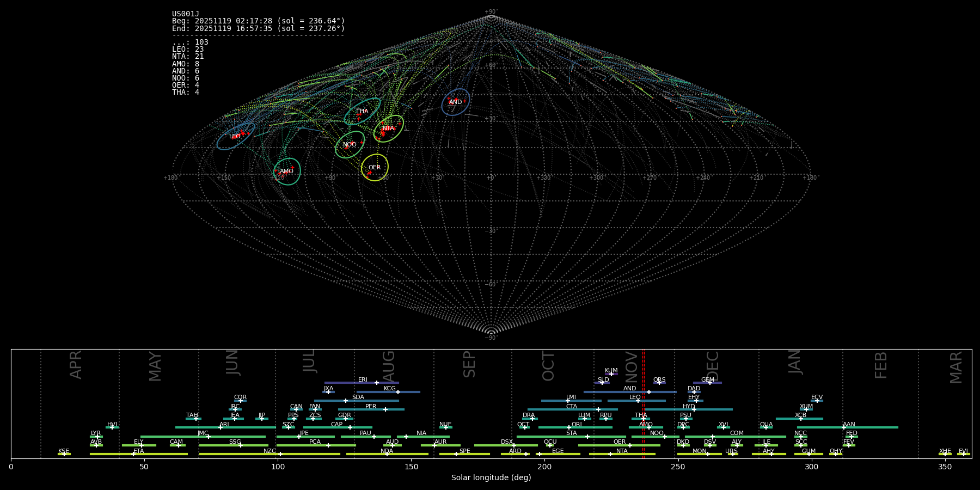
Task: Click the 'NTA: 21' count entry
Action: pyautogui.click(x=188, y=57)
